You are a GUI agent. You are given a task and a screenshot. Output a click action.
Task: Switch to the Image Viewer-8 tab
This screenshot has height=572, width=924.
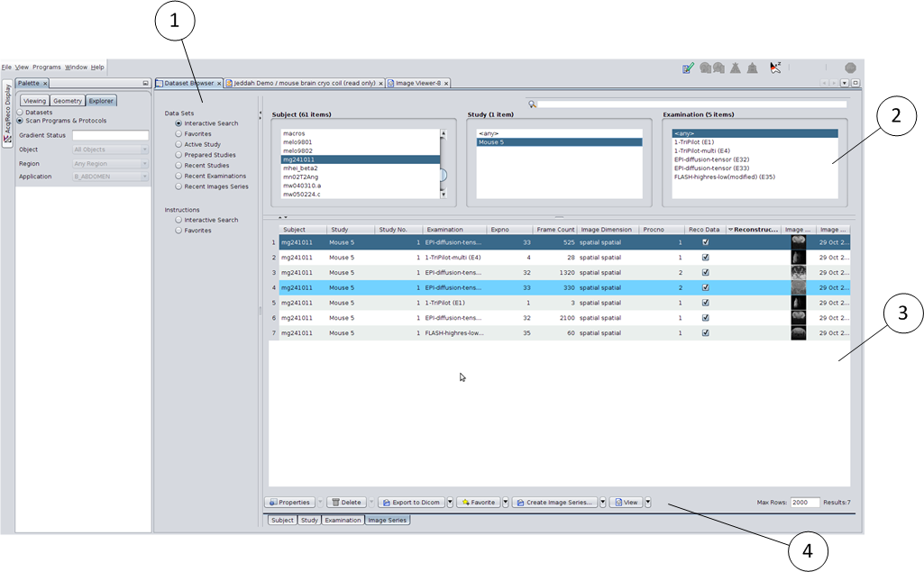(x=417, y=83)
